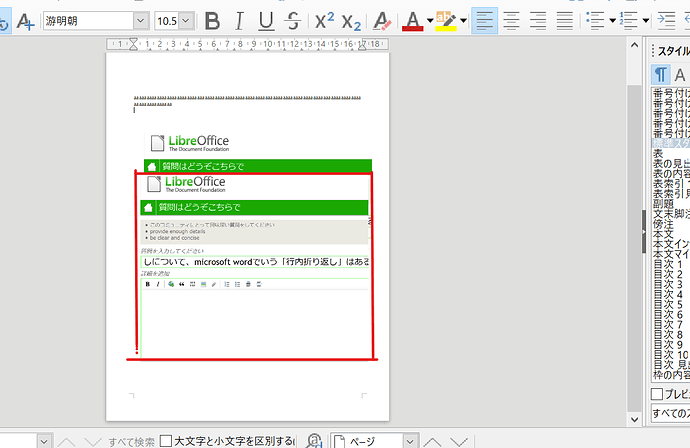
Task: Toggle ordered numbered list
Action: click(x=628, y=21)
